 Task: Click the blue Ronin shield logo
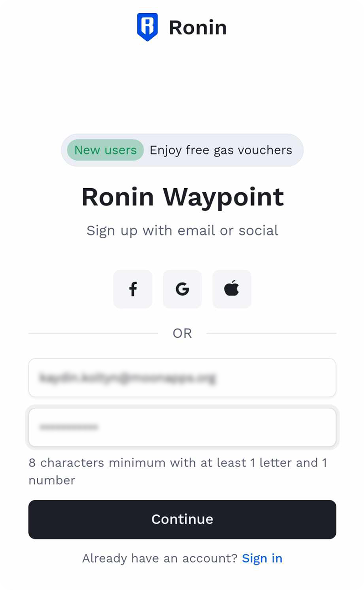147,27
